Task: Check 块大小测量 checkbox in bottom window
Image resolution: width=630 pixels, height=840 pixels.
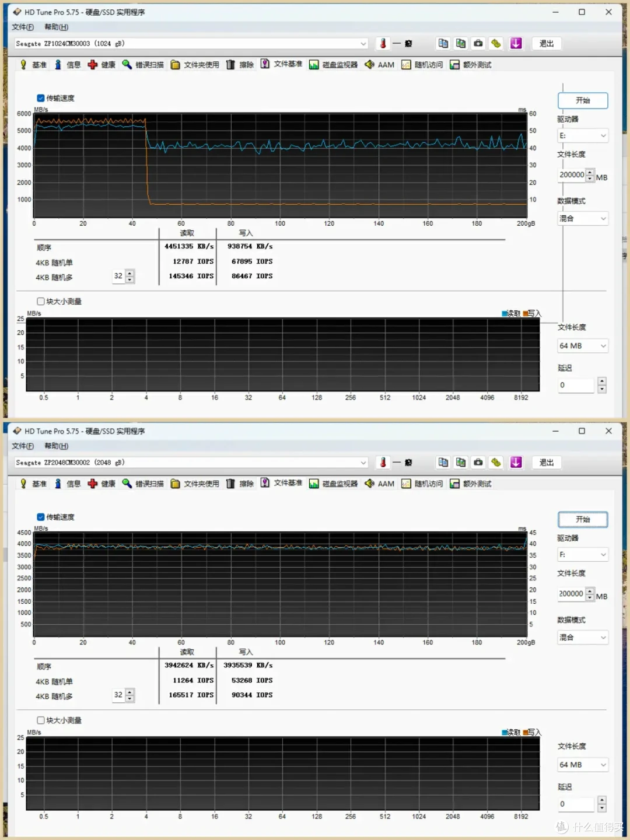Action: (41, 720)
